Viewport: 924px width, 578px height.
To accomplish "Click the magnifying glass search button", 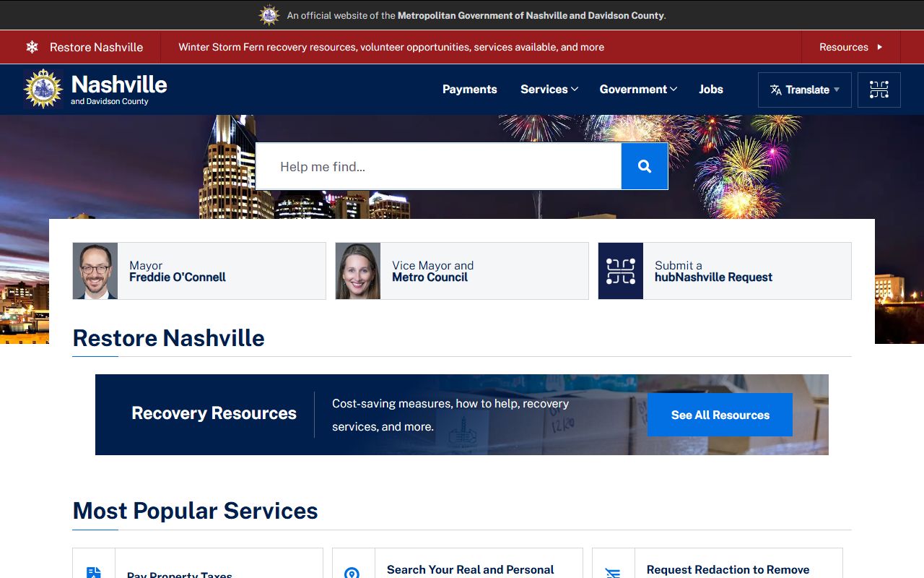I will [x=645, y=166].
